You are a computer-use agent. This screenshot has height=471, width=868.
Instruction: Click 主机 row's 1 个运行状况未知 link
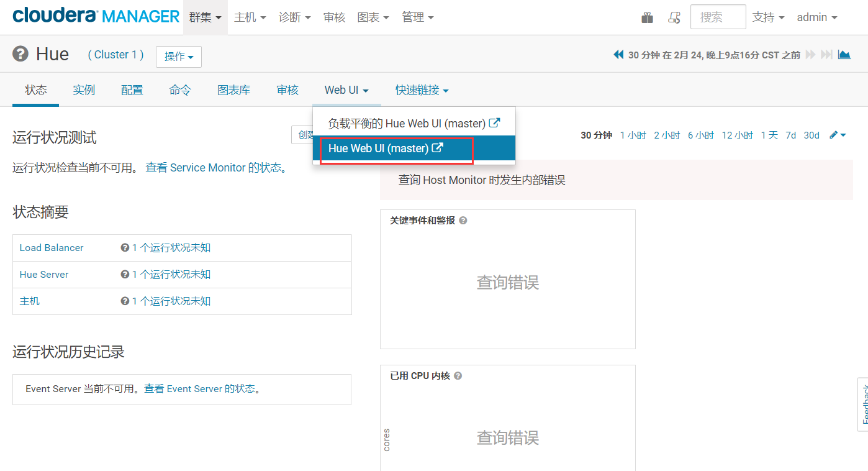tap(171, 301)
